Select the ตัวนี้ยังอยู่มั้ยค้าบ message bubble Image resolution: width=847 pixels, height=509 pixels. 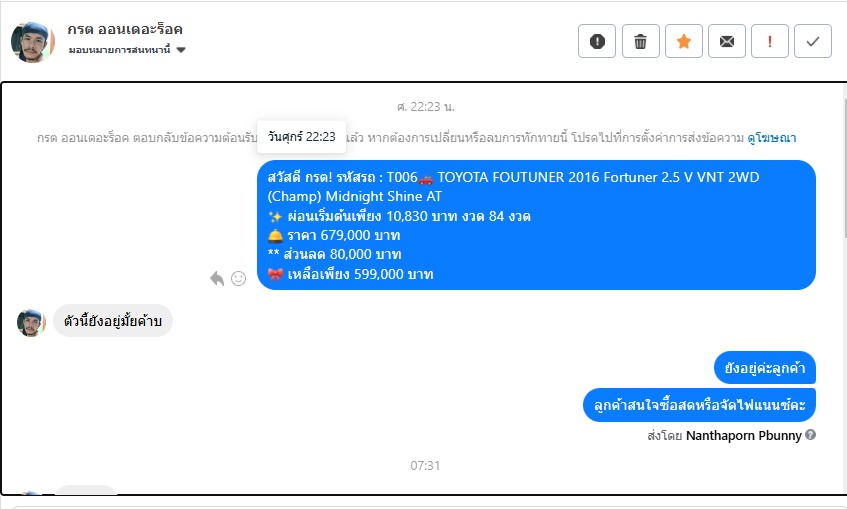click(x=112, y=321)
